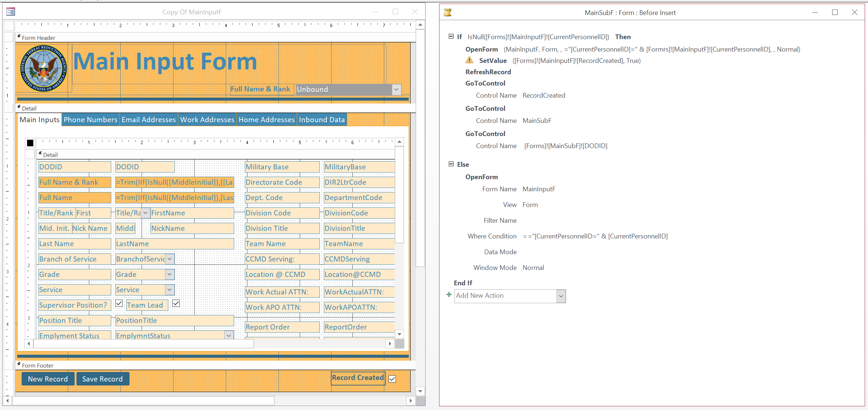The height and width of the screenshot is (410, 868).
Task: Click the macro icon in MainSubF title bar
Action: 447,12
